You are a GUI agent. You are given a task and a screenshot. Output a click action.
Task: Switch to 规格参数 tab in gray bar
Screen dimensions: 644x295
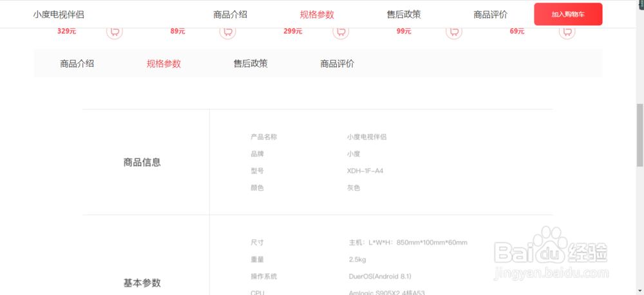coord(164,64)
